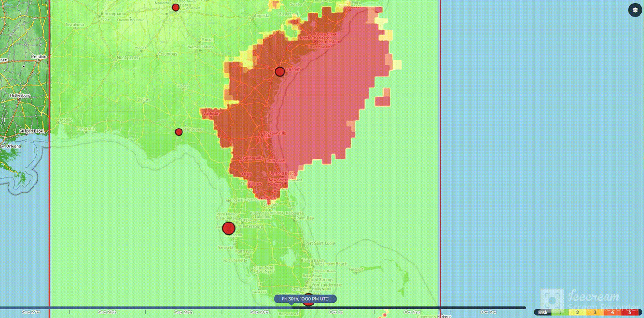644x318 pixels.
Task: Click the large red marker at St. Petersburg
Action: pos(229,228)
